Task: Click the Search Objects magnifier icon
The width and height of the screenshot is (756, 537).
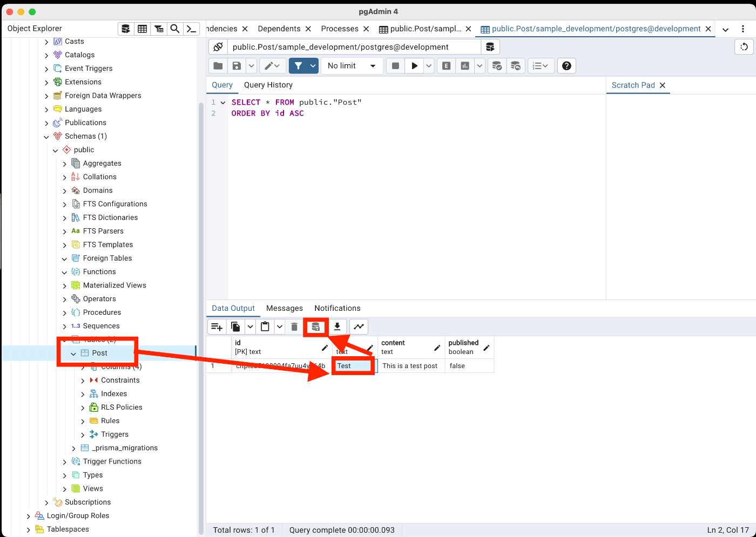Action: pyautogui.click(x=175, y=29)
